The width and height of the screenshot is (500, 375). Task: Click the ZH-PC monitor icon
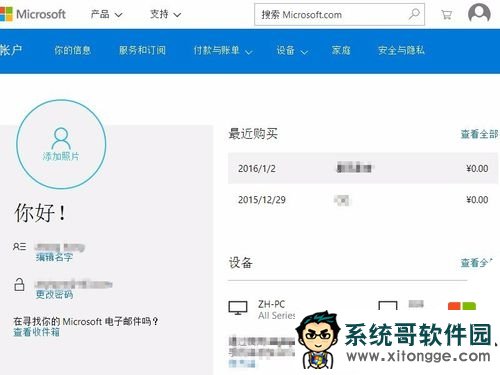(x=238, y=308)
